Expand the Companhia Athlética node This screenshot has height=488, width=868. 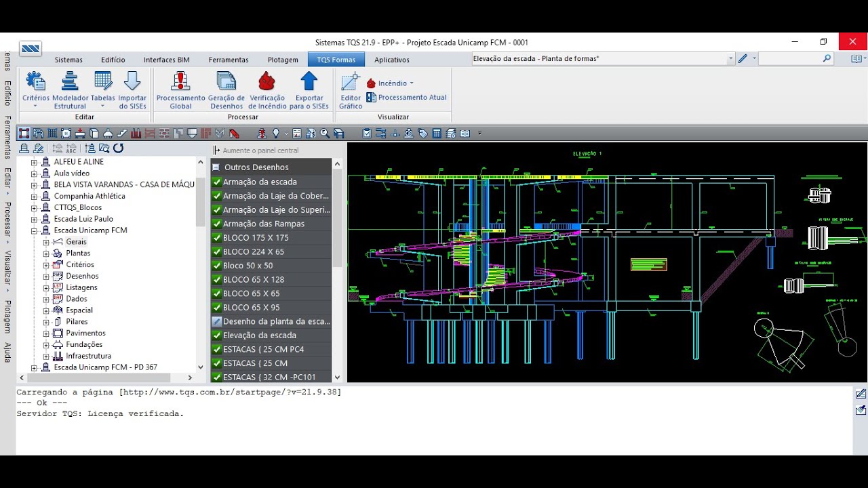click(34, 197)
